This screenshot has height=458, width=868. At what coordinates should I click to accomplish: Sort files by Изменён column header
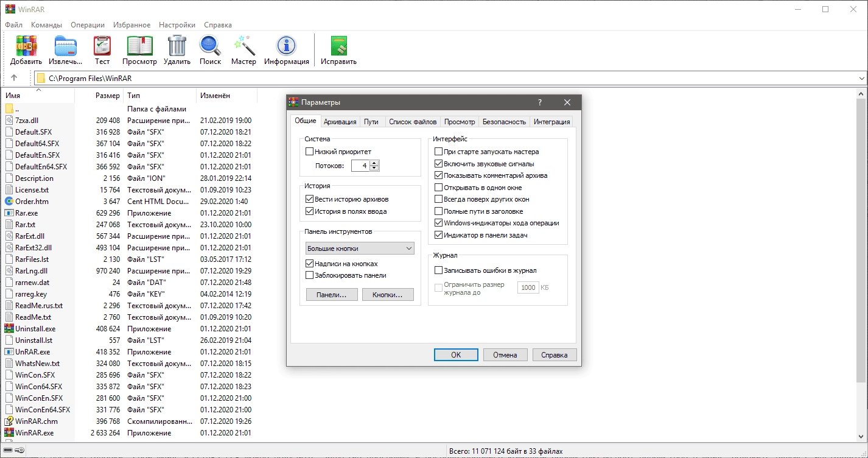point(226,96)
